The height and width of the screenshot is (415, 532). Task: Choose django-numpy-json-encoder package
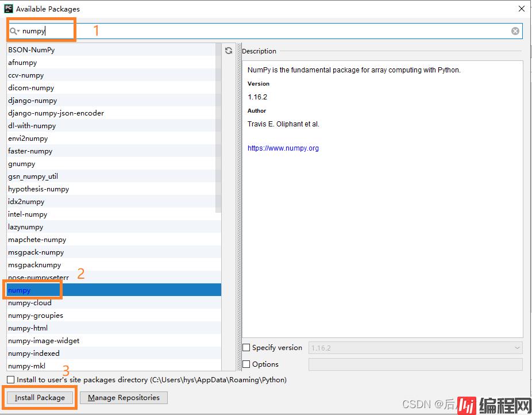pyautogui.click(x=56, y=113)
